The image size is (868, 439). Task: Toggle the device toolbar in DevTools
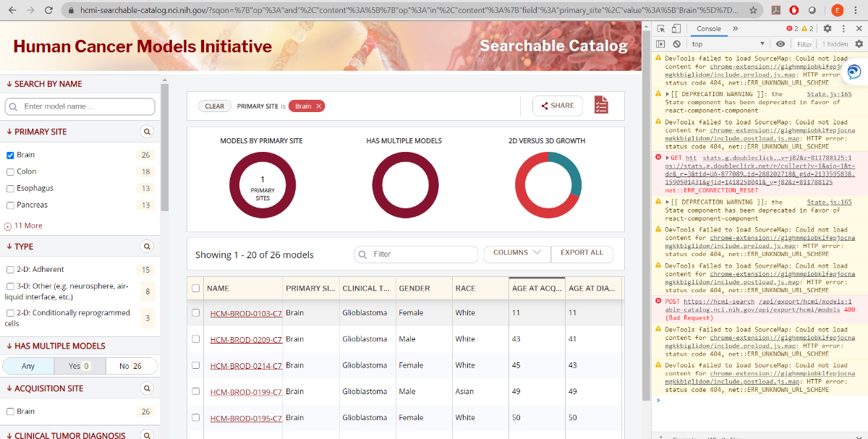tap(676, 27)
